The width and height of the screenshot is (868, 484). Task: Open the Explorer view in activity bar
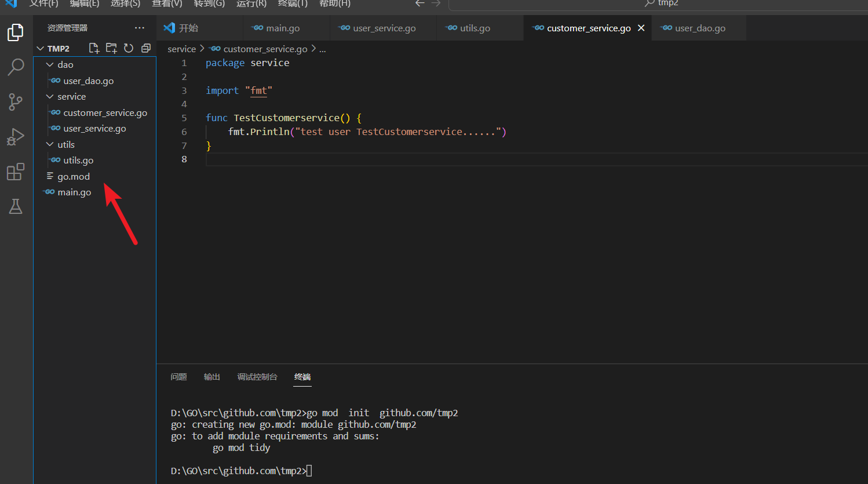click(x=16, y=32)
